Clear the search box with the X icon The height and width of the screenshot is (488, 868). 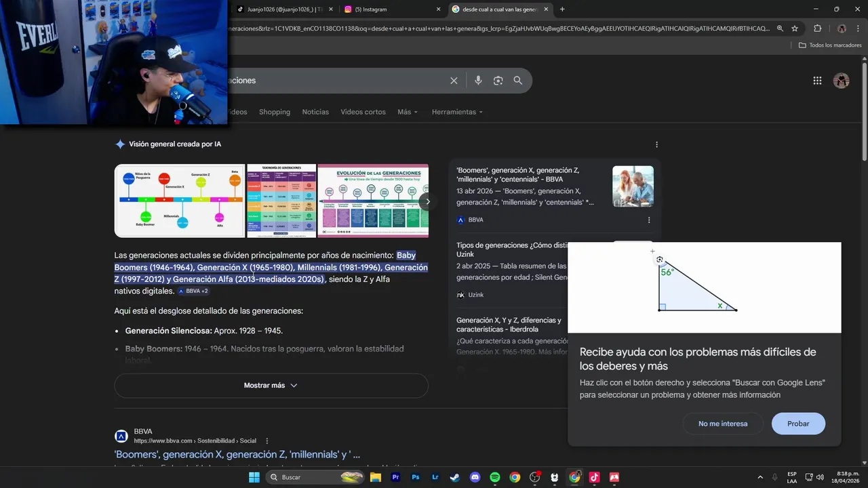tap(454, 81)
